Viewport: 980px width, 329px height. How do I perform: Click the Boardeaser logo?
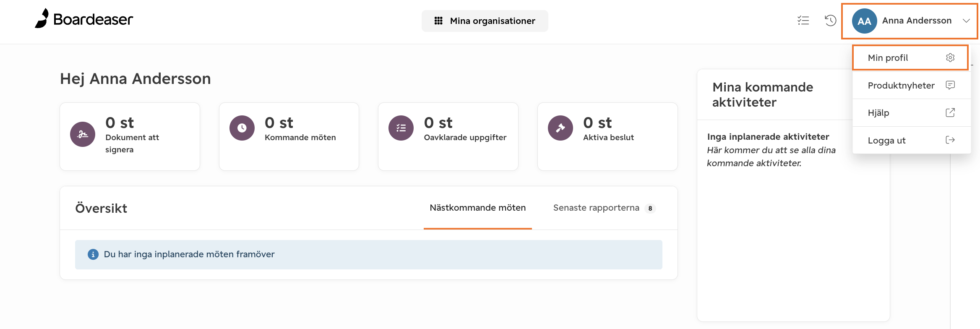[83, 19]
